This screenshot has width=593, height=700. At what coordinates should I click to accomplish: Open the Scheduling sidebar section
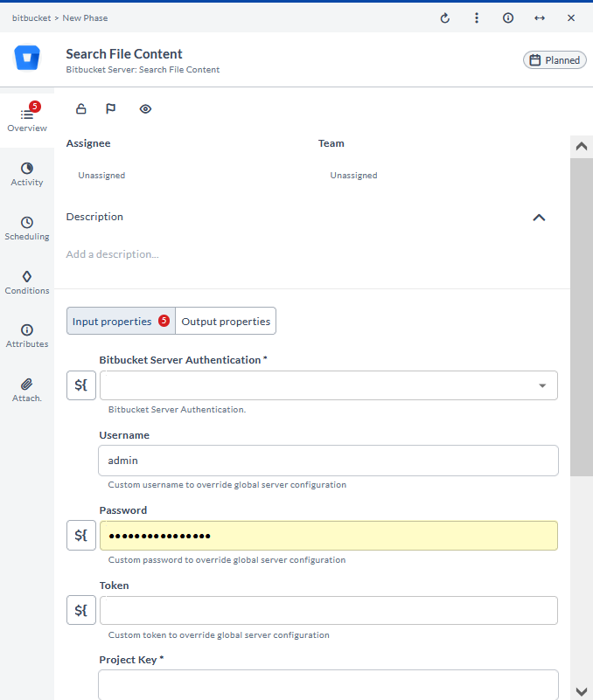27,228
